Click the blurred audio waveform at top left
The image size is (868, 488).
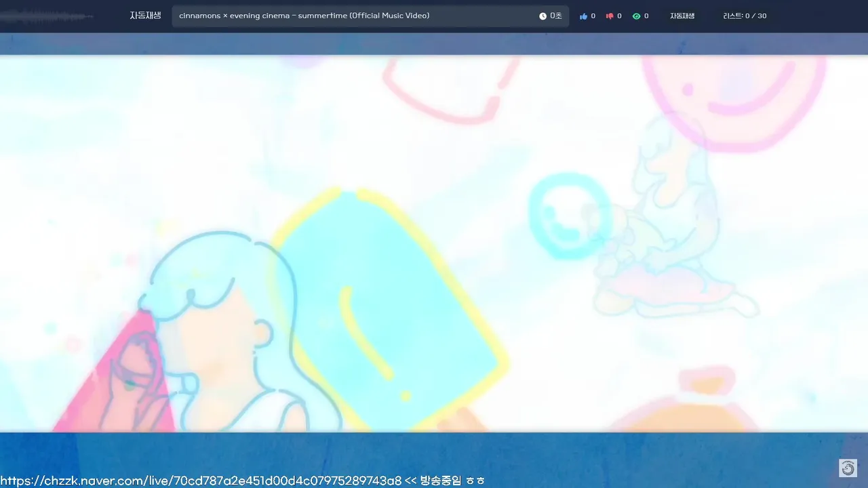point(47,16)
